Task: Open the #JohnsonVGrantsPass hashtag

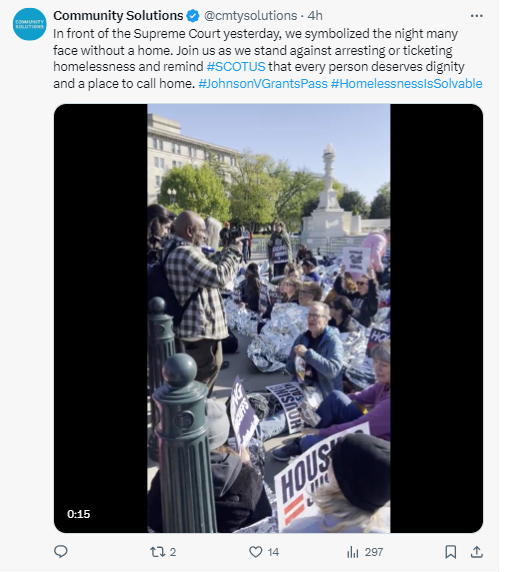Action: click(x=263, y=84)
